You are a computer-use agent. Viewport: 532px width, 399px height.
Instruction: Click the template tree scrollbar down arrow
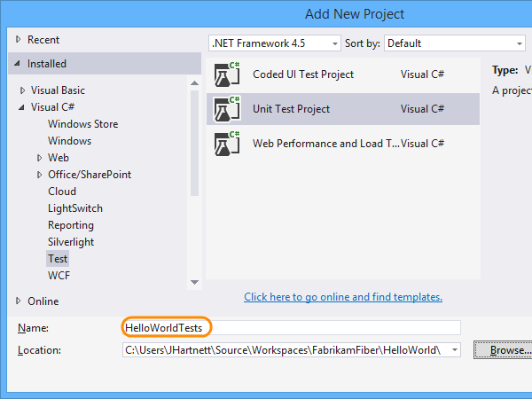point(195,281)
